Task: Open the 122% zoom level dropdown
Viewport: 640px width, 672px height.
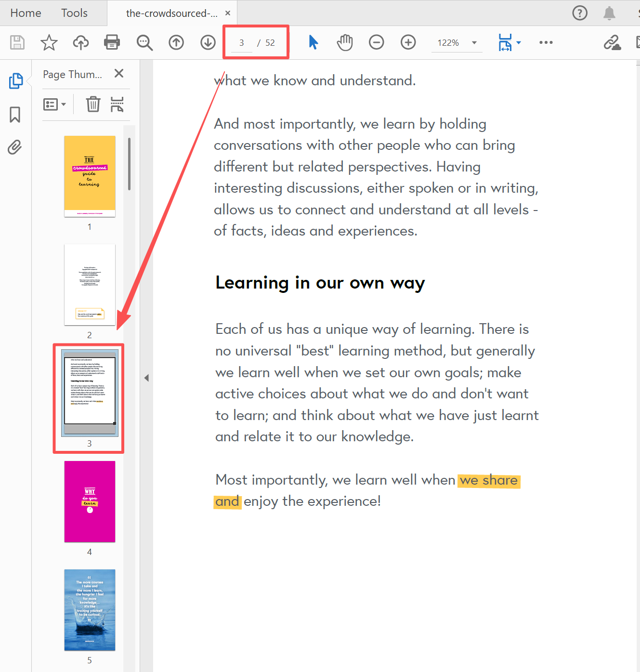Action: click(474, 43)
